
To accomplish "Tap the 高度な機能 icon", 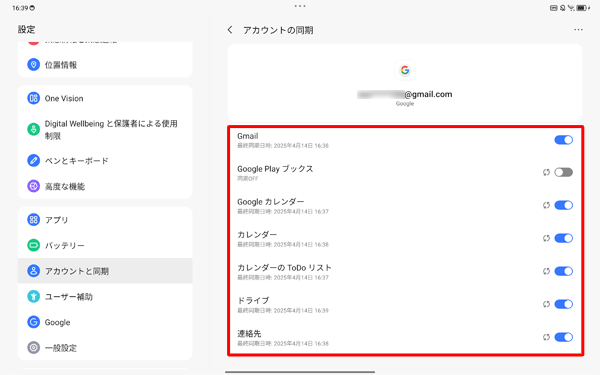I will click(34, 186).
